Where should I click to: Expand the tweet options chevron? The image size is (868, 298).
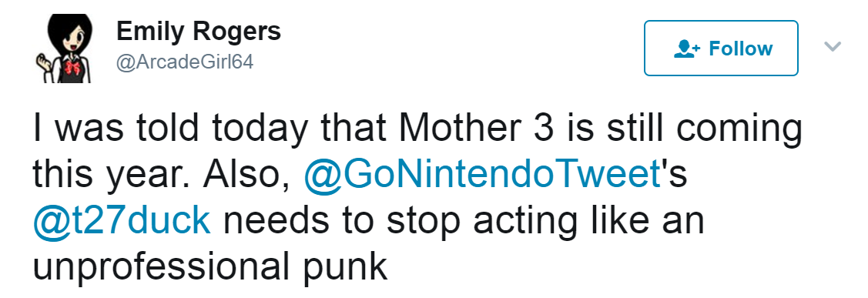(x=833, y=46)
